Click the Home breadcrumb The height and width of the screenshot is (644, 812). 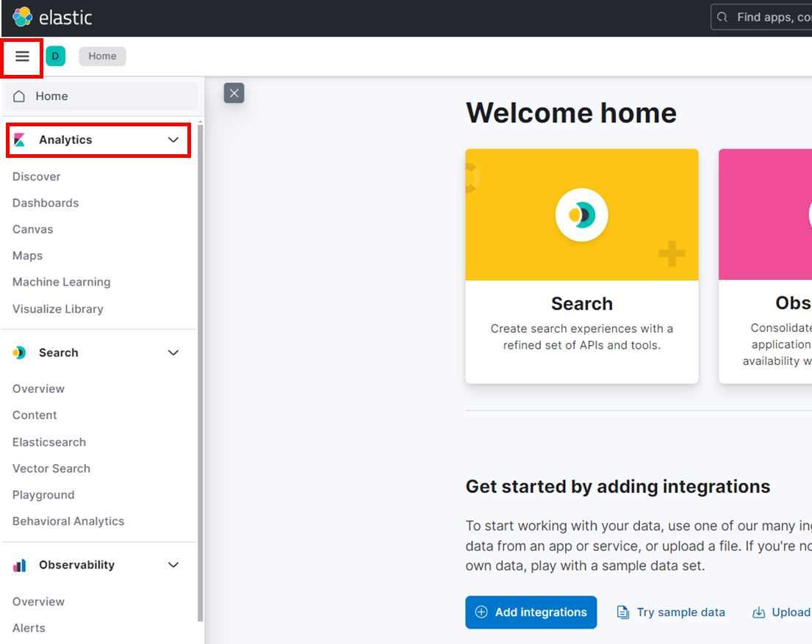[102, 56]
